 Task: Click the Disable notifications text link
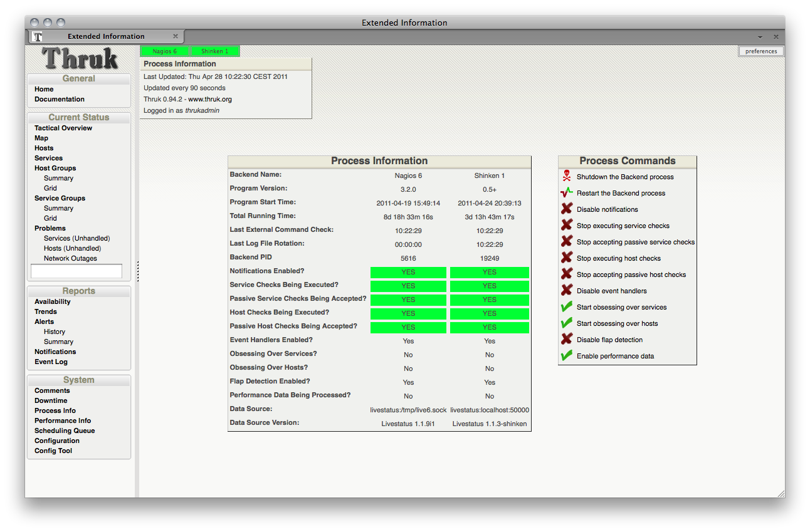(x=607, y=209)
